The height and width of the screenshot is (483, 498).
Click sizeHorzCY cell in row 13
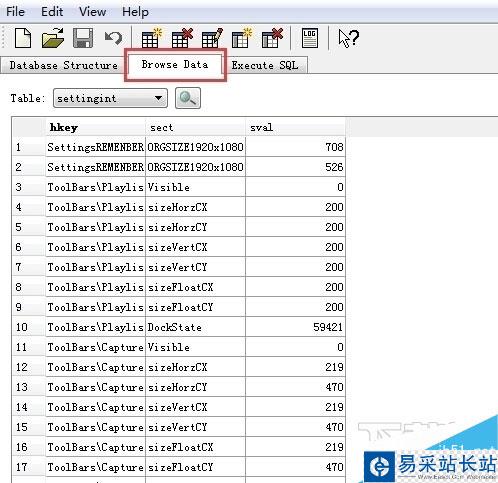195,387
